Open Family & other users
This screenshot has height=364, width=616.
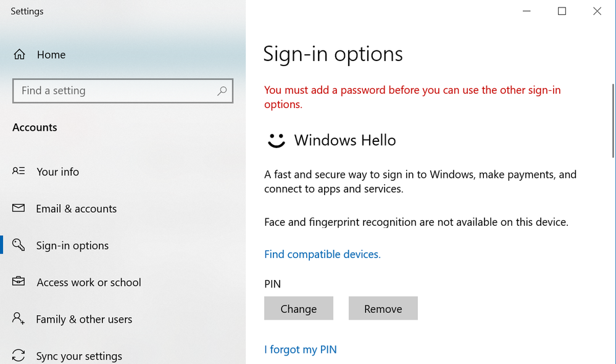(x=84, y=319)
